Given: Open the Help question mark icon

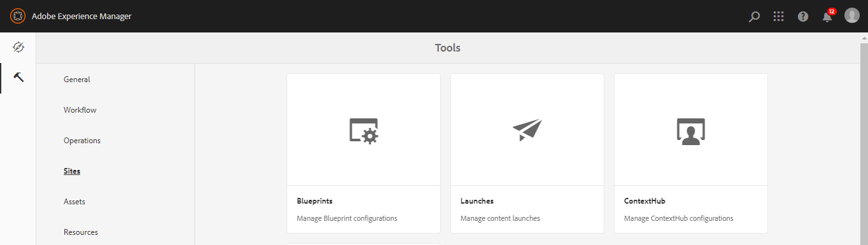Looking at the screenshot, I should 803,17.
